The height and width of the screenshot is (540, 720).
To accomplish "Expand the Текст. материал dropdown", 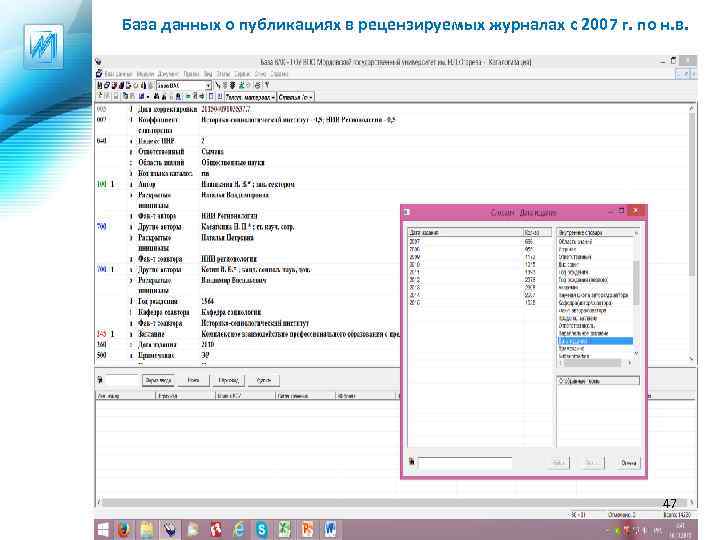I will (x=273, y=97).
